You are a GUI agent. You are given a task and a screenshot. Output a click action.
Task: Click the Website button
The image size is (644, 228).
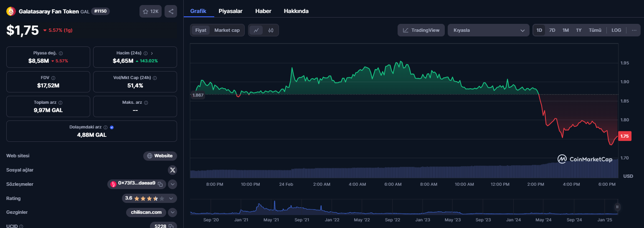(x=160, y=156)
